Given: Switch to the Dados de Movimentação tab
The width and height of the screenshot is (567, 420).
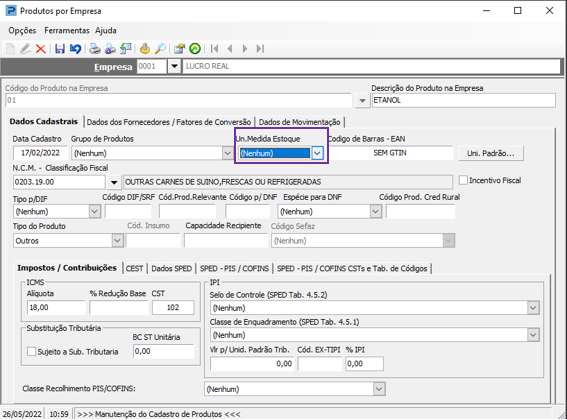Looking at the screenshot, I should coord(299,122).
